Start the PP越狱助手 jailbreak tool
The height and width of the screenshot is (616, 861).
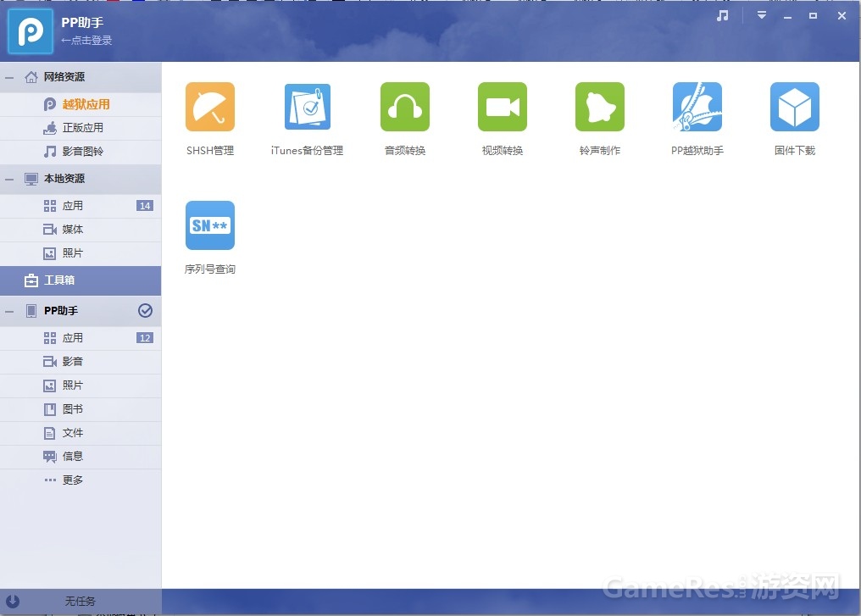(697, 107)
